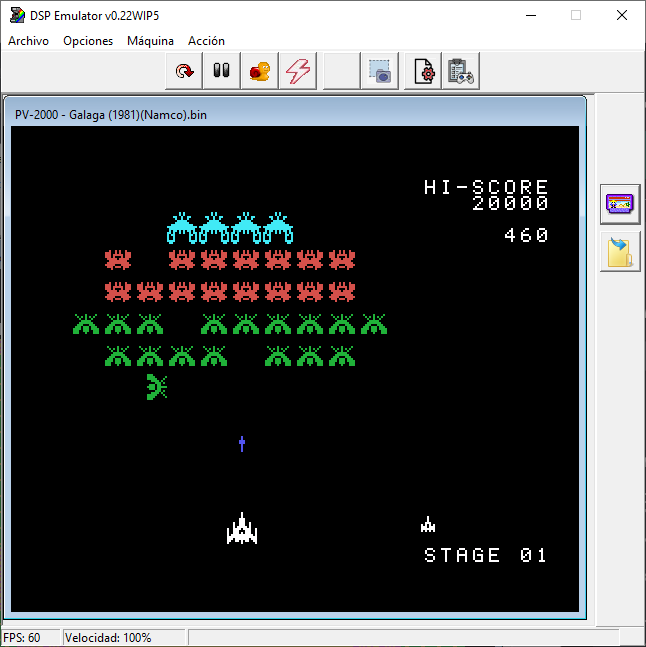
Task: Open the Opciones menu
Action: tap(88, 41)
